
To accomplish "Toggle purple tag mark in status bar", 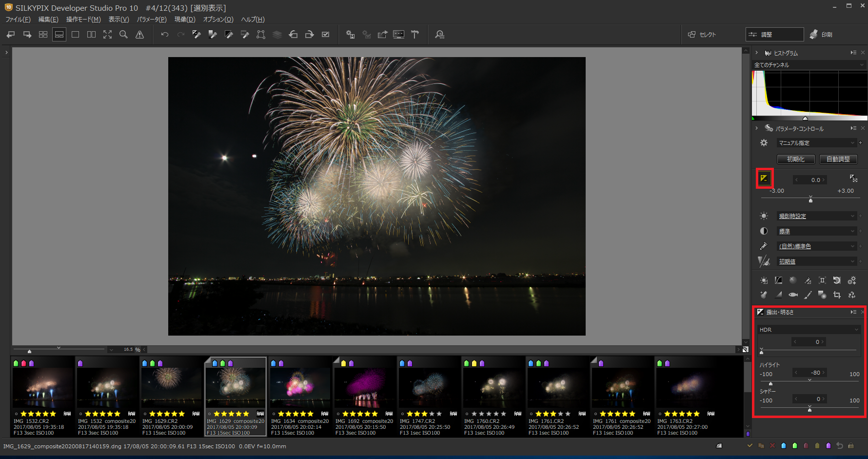I will (x=829, y=446).
